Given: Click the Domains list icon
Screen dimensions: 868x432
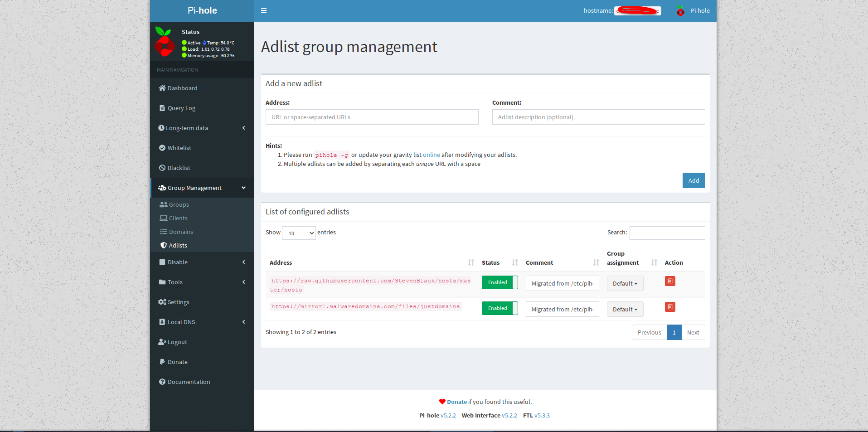Looking at the screenshot, I should click(164, 232).
